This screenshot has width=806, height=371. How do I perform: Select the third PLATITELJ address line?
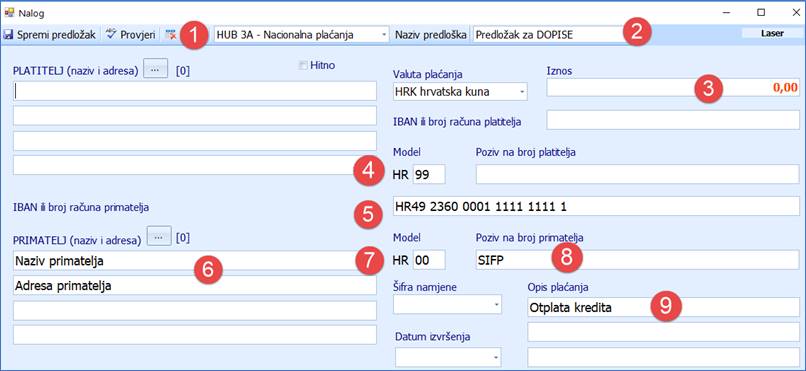coord(195,141)
